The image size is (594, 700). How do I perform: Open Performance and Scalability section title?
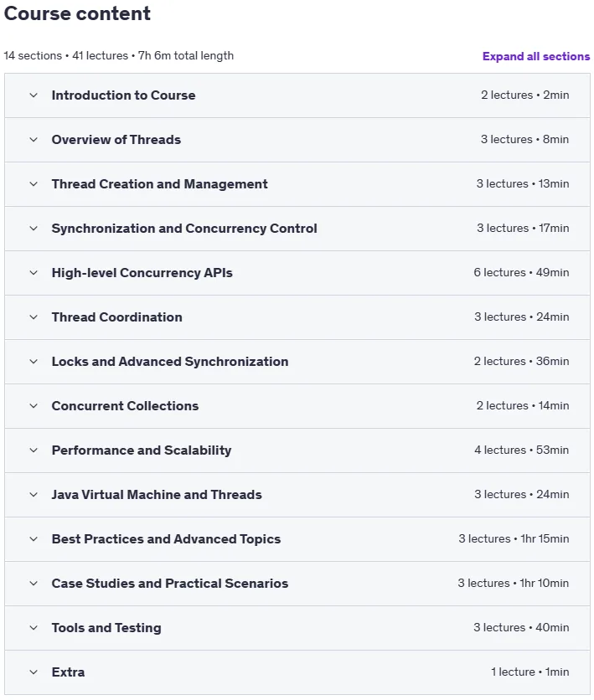[142, 450]
